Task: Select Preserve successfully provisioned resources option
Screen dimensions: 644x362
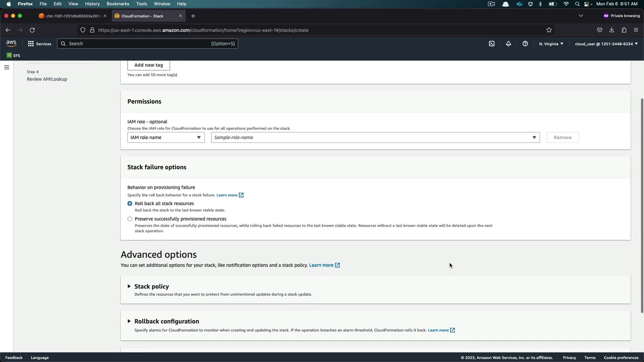Action: tap(130, 219)
